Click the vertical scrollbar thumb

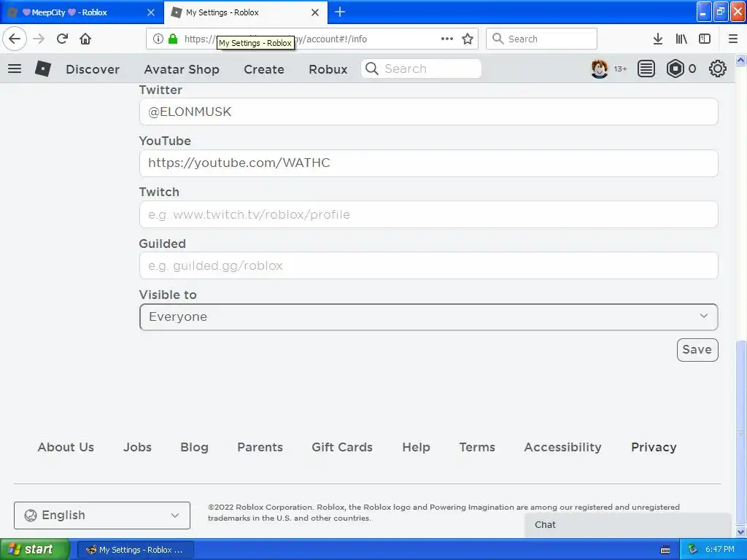(741, 432)
